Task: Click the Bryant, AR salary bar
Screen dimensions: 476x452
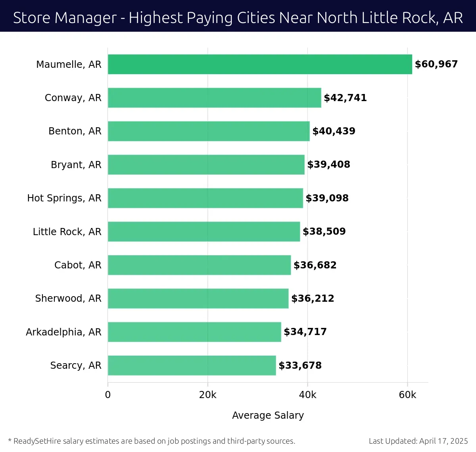Action: [206, 165]
